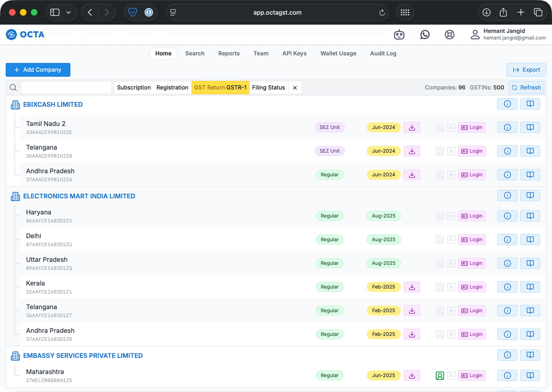Open the Wallet Usage tab
552x392 pixels.
click(338, 53)
